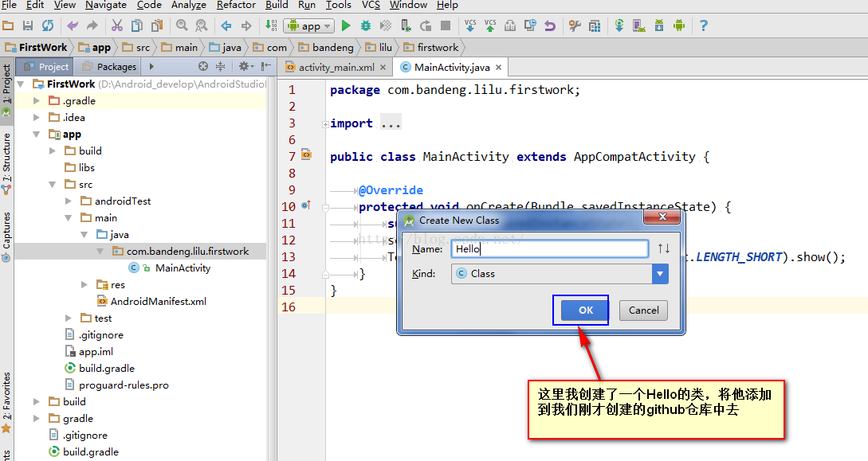Click the Paste clipboard icon
The width and height of the screenshot is (868, 461).
157,25
